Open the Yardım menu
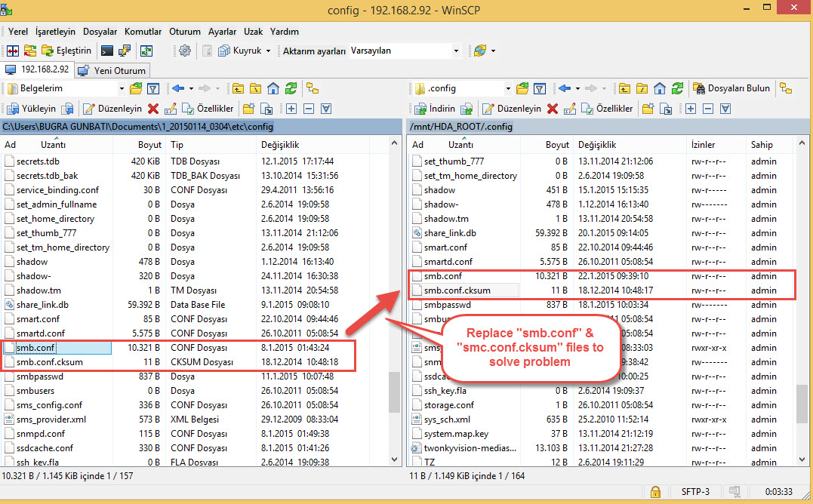This screenshot has height=504, width=813. (285, 32)
